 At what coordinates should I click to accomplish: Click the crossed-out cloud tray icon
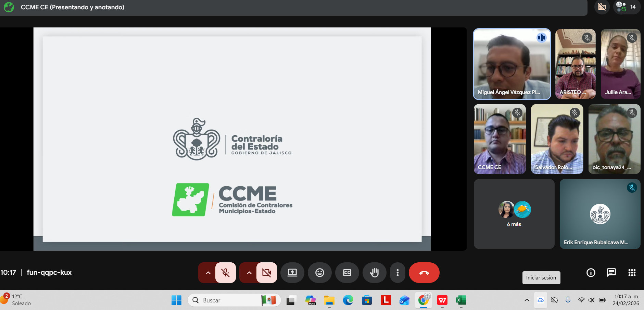click(x=554, y=300)
